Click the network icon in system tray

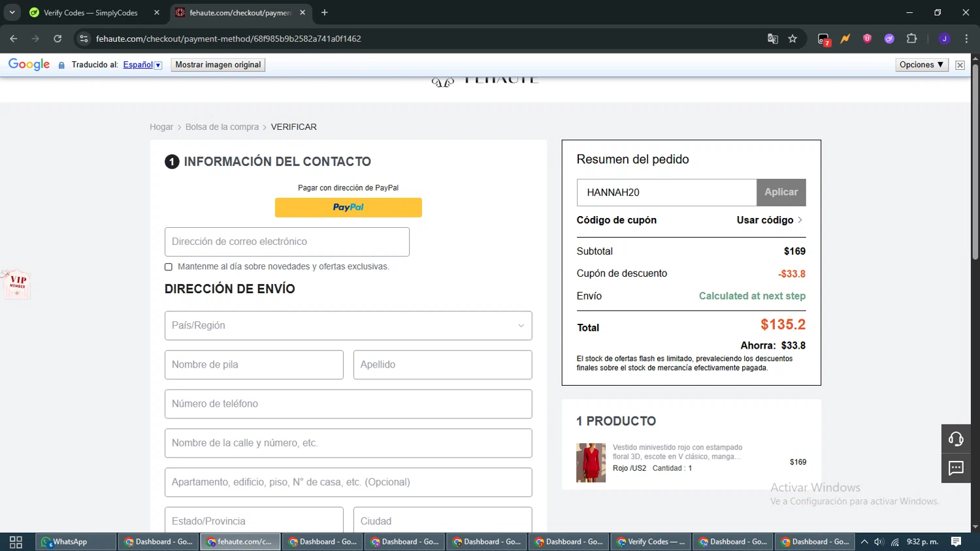895,542
